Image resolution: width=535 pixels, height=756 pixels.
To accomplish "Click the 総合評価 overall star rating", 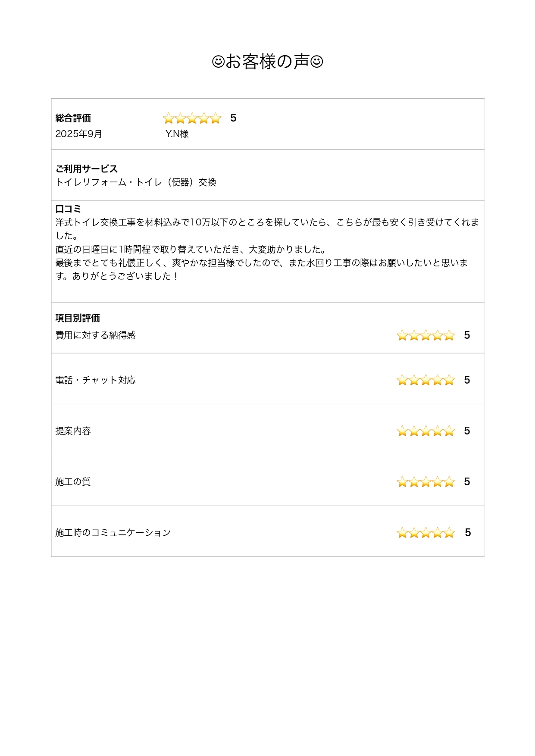I will [x=192, y=118].
